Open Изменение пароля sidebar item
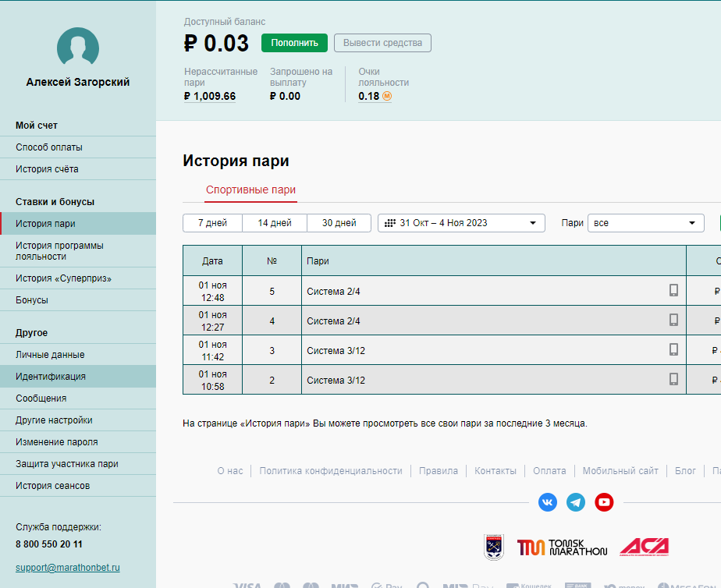721x588 pixels. coord(78,442)
